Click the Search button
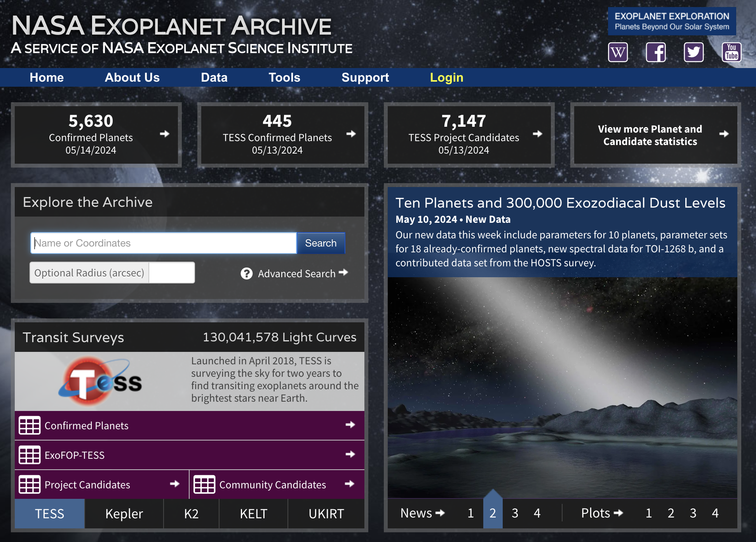Viewport: 756px width, 542px height. [321, 243]
